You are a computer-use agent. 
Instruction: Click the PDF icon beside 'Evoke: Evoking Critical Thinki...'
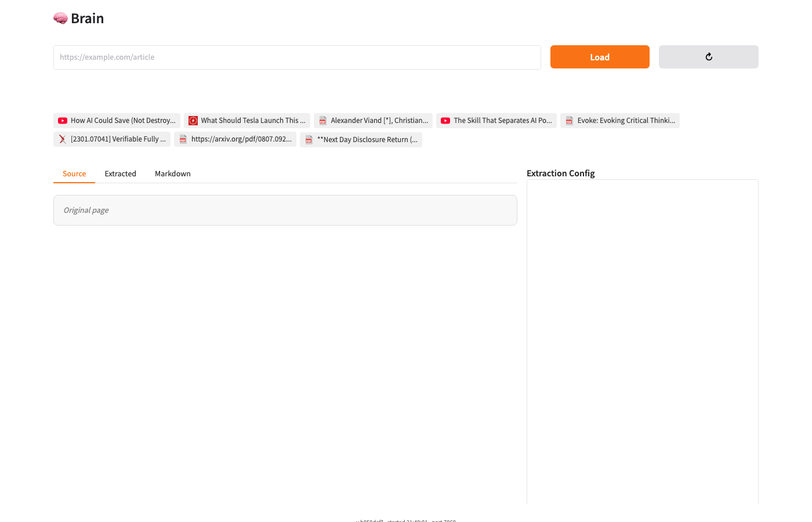570,121
